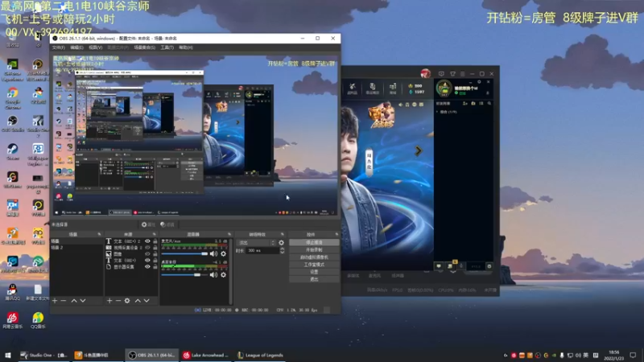The width and height of the screenshot is (644, 362).
Task: Click search icon in League friends list
Action: point(489,104)
